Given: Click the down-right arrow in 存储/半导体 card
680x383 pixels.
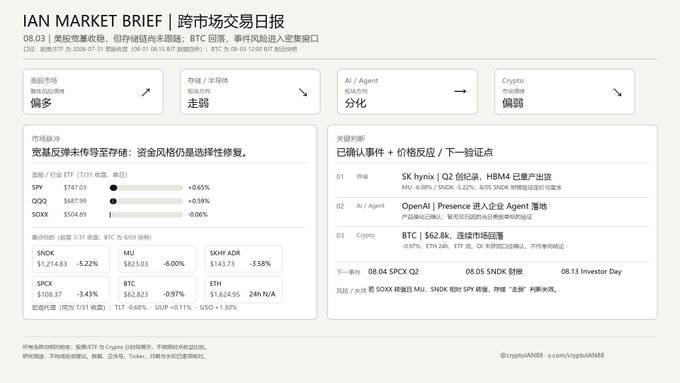Looking at the screenshot, I should (x=303, y=92).
